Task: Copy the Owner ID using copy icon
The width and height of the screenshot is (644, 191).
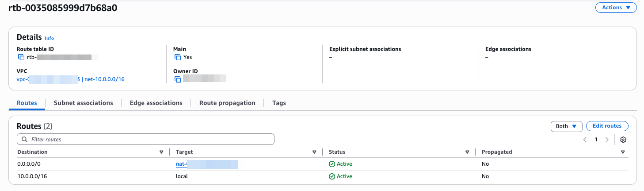Action: 178,79
